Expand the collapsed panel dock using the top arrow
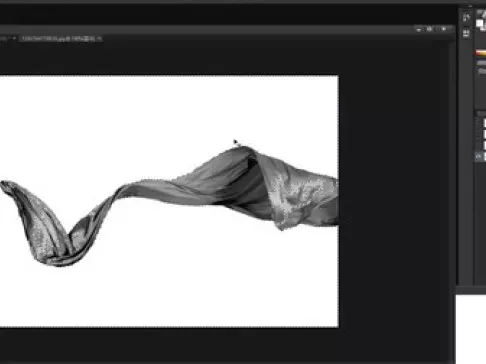 click(470, 6)
